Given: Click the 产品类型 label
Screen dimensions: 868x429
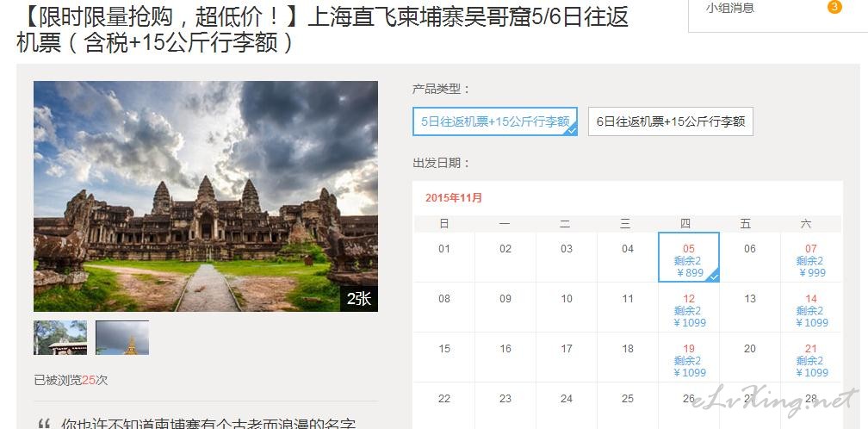Looking at the screenshot, I should pos(441,89).
